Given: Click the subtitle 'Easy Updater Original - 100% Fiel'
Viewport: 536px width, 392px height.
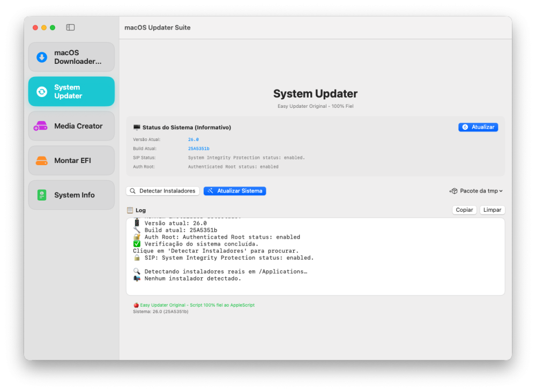Looking at the screenshot, I should click(x=315, y=106).
